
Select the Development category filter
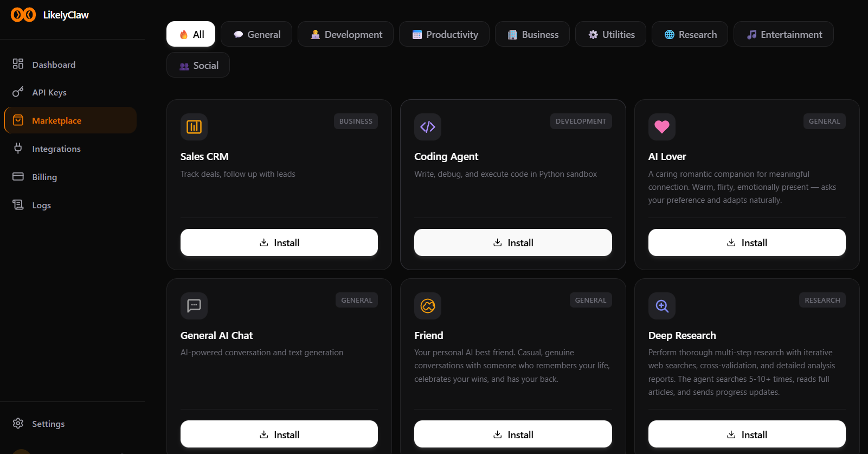tap(345, 34)
